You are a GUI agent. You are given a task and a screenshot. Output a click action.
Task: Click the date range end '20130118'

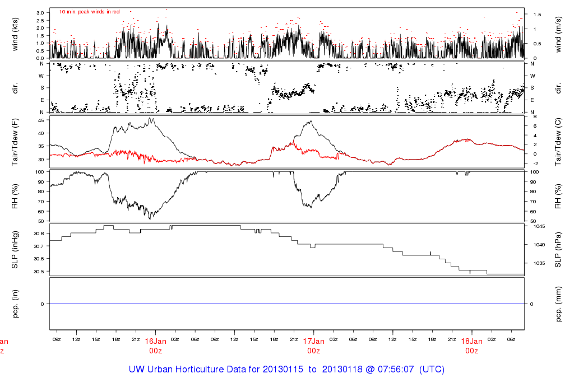click(342, 370)
